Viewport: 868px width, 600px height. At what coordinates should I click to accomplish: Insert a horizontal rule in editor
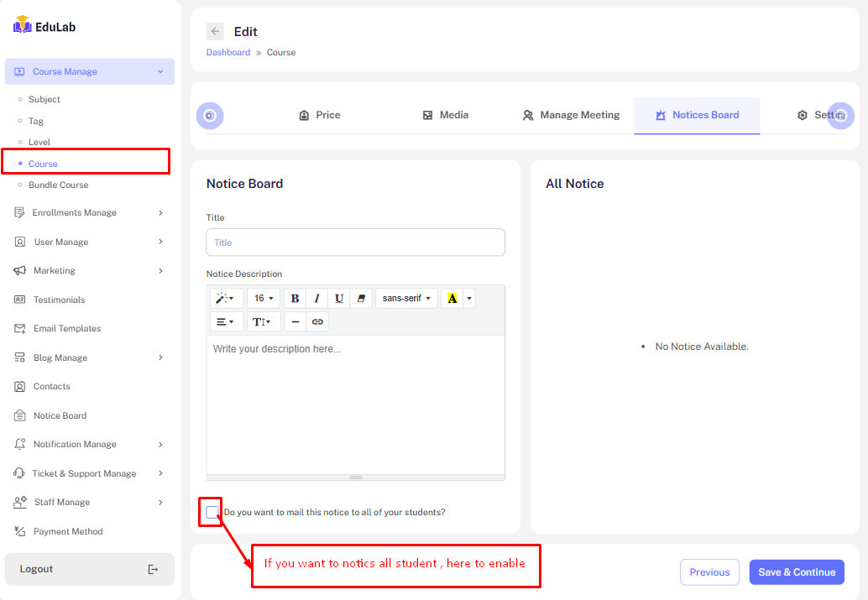295,322
